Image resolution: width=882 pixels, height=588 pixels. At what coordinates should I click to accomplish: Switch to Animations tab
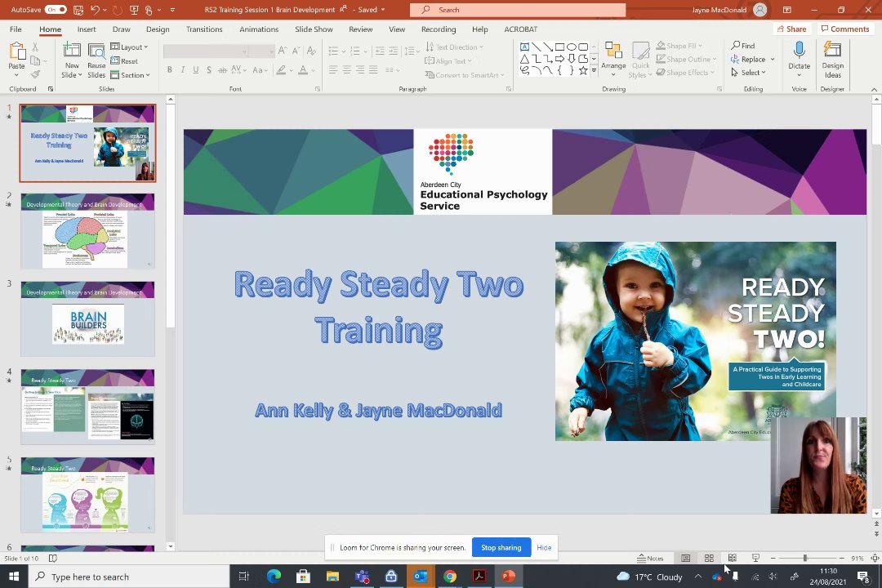pos(259,29)
